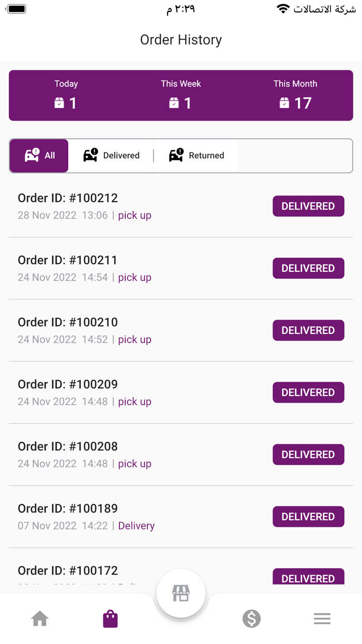Tap the This Week orders box icon
This screenshot has height=644, width=362.
pos(174,103)
